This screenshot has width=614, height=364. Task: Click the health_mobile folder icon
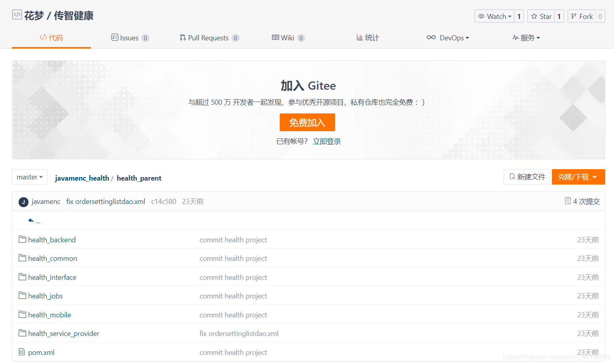pyautogui.click(x=23, y=315)
